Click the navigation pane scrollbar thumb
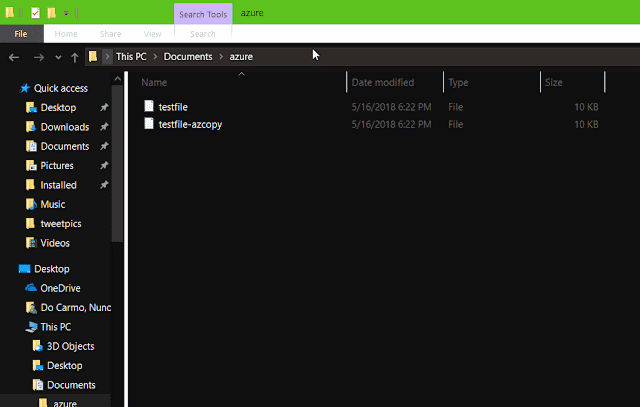Viewport: 640px width, 407px height. (118, 163)
